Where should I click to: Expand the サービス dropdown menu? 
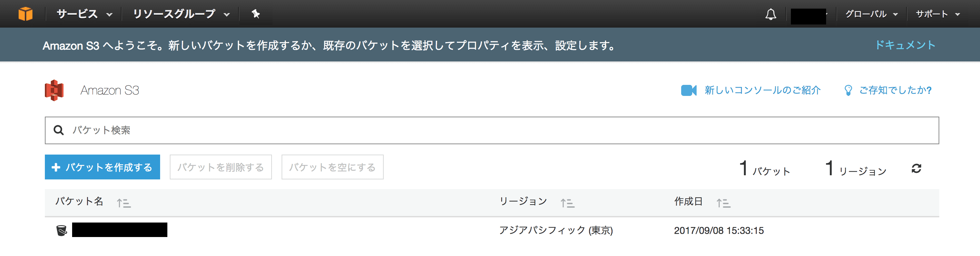pyautogui.click(x=85, y=14)
